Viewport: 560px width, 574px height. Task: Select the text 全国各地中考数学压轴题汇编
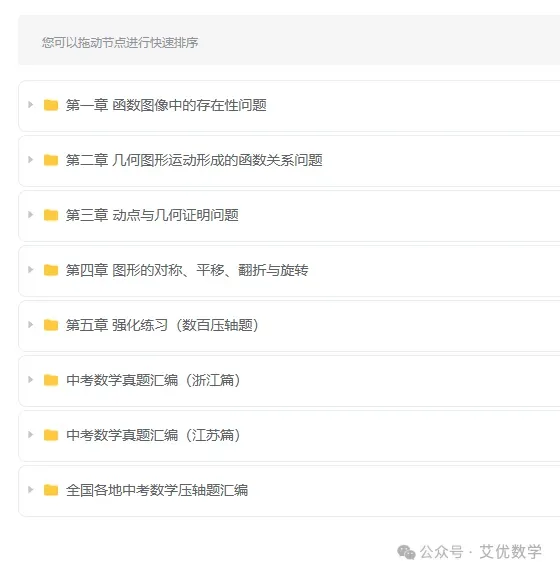click(157, 490)
